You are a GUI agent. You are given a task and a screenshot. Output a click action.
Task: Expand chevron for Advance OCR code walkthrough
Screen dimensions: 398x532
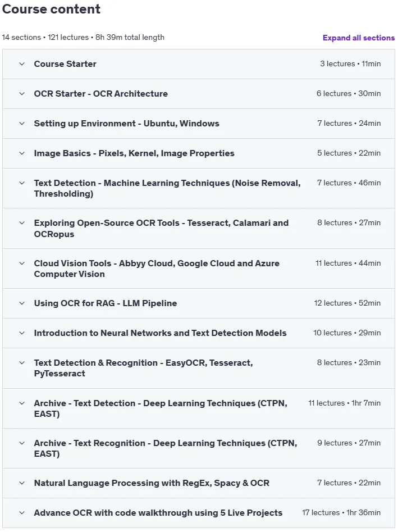tap(22, 513)
